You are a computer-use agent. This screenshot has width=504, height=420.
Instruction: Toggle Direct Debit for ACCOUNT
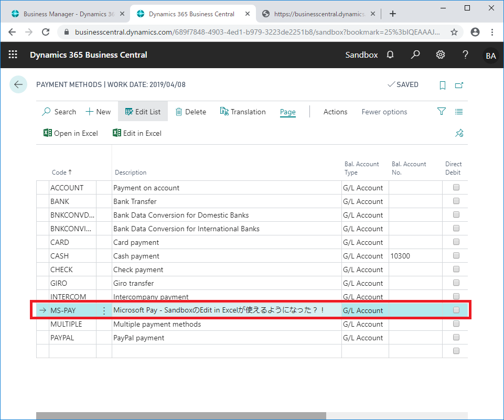coord(456,187)
